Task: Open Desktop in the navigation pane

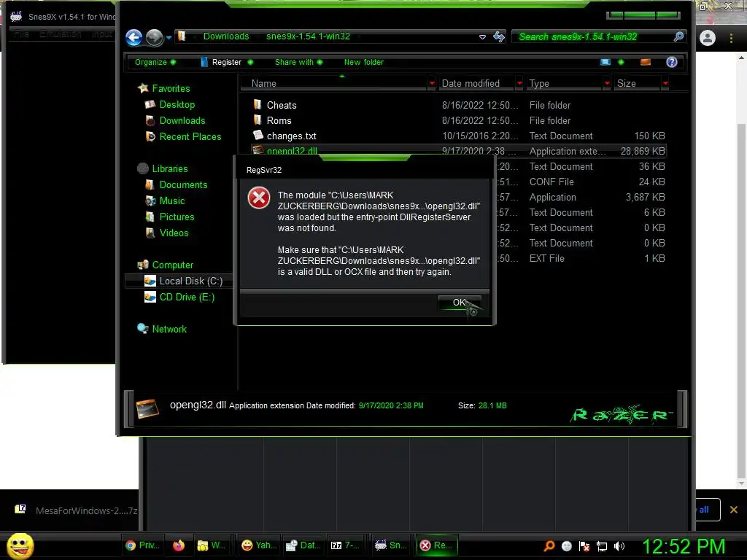Action: (177, 104)
